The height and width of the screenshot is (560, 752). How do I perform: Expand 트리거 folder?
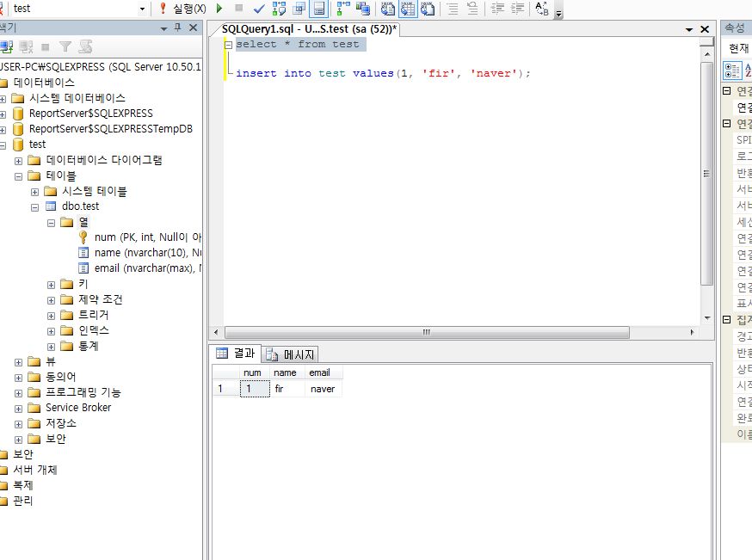(x=51, y=316)
